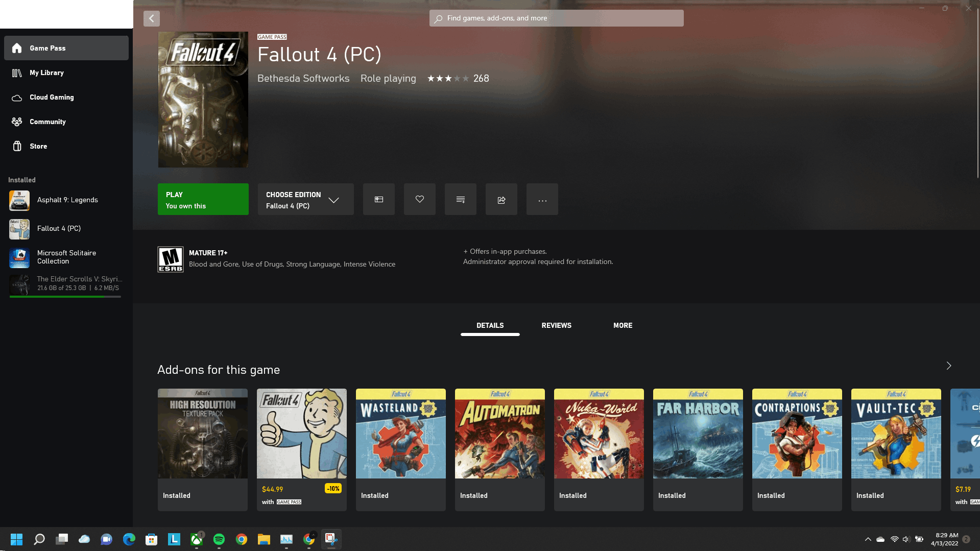Click the volume speaker tray icon

click(x=906, y=539)
